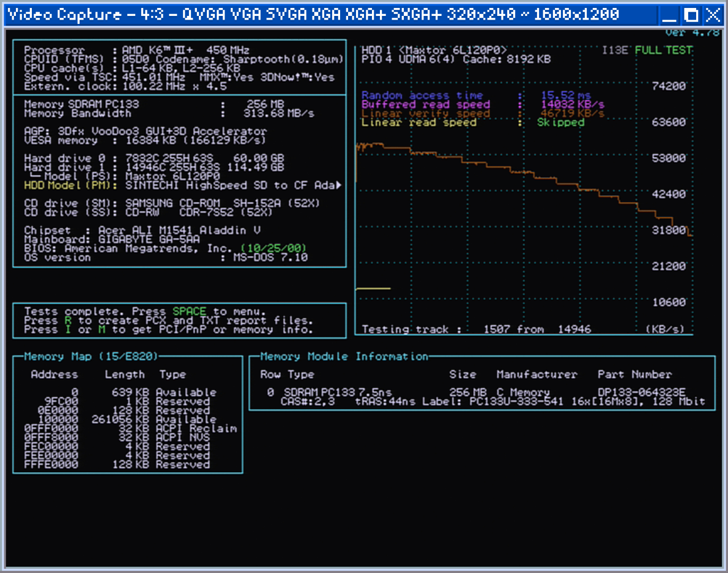Minimize the Video Capture window
728x573 pixels.
click(x=669, y=15)
